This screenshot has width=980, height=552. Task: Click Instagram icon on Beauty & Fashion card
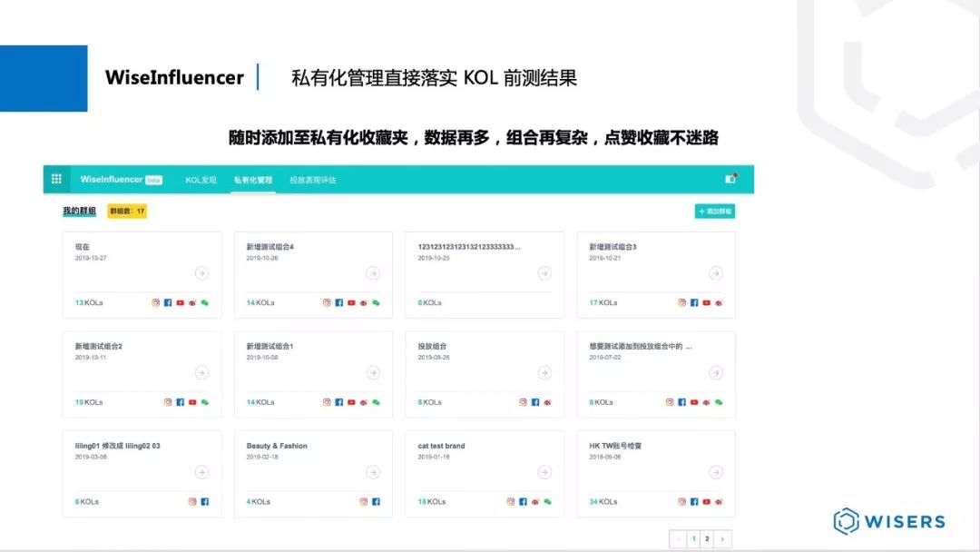pyautogui.click(x=363, y=501)
